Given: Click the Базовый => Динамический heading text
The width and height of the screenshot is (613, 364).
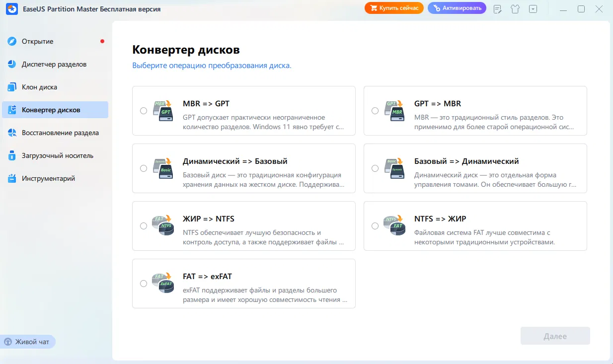Looking at the screenshot, I should 466,161.
